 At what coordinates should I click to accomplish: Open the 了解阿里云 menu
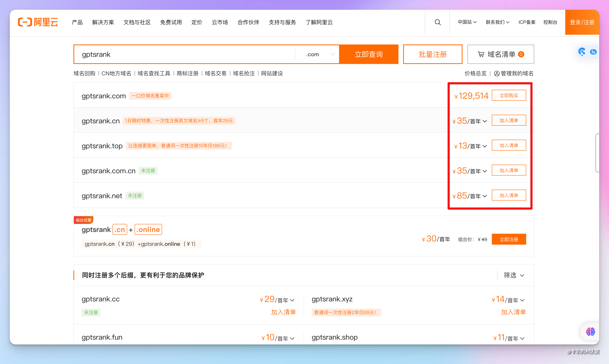(x=319, y=22)
